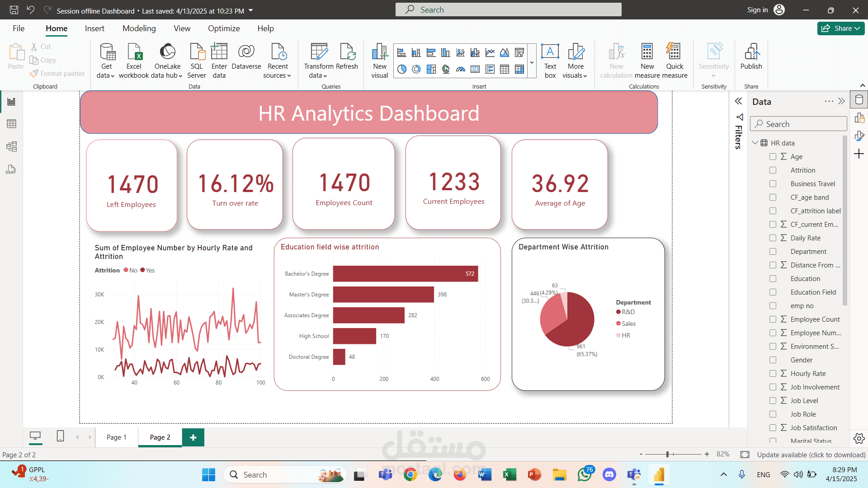
Task: Expand the visuals gallery dropdown
Action: pos(532,61)
